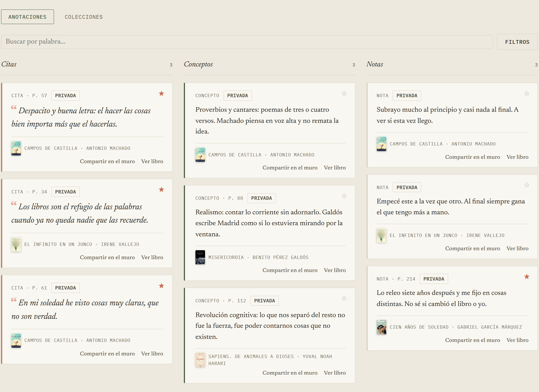
Task: Share the 'Empecé este a la vez' note
Action: click(x=473, y=248)
